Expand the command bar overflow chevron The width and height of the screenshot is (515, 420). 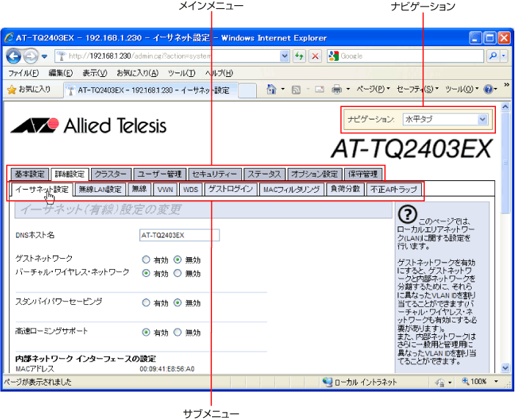coord(506,84)
